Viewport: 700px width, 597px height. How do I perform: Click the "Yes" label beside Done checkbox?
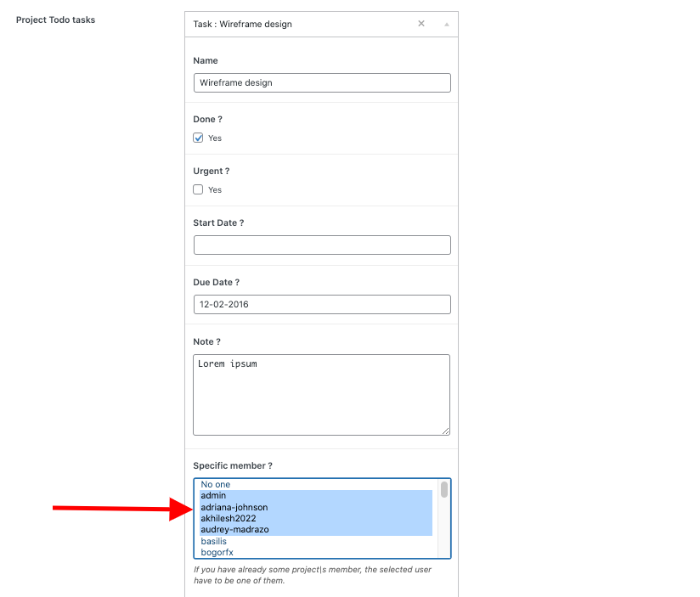(215, 138)
